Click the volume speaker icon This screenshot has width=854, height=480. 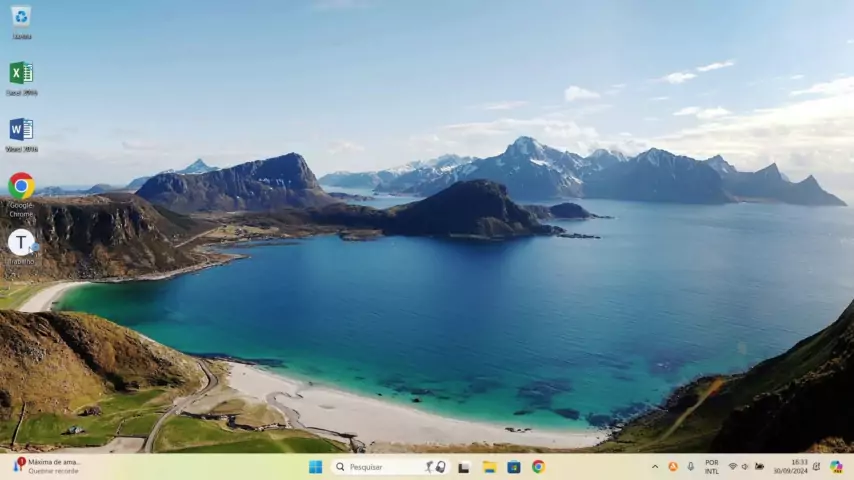click(x=745, y=467)
